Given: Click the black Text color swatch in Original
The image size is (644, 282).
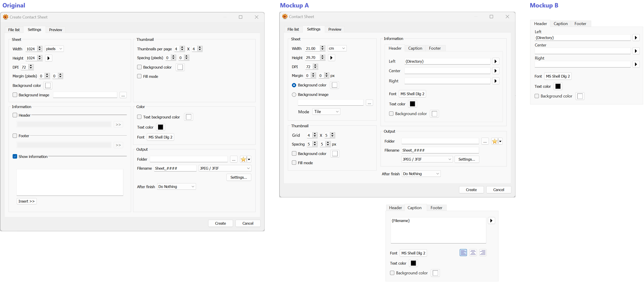Looking at the screenshot, I should pos(161,127).
